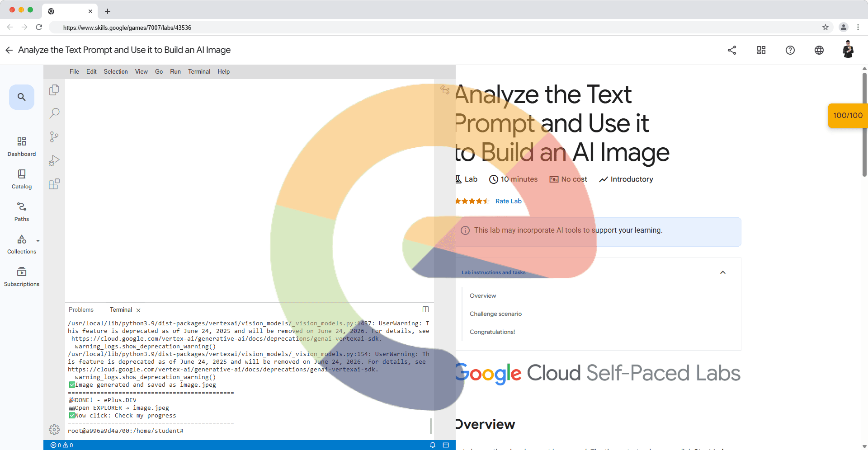The image size is (868, 450).
Task: Click the open changes icon in editor corner
Action: (x=445, y=90)
